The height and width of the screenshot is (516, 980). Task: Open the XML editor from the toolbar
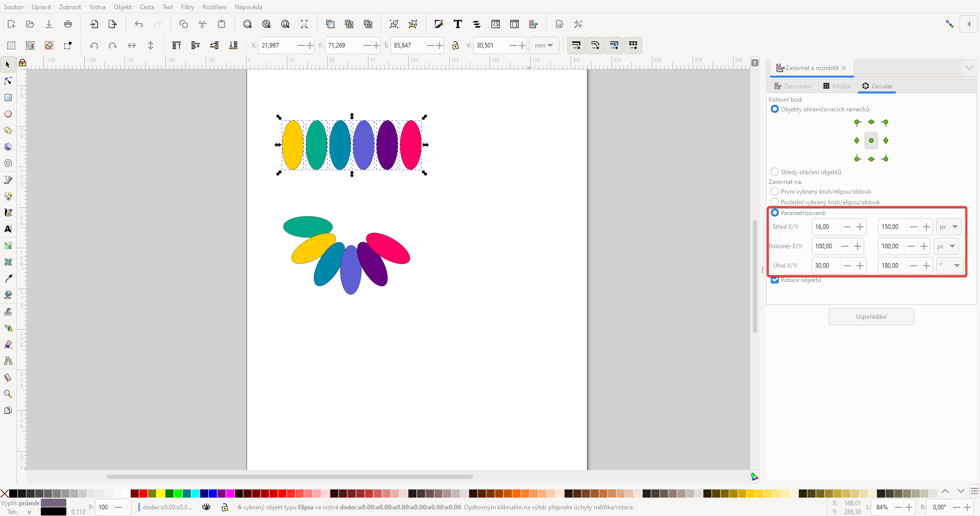(496, 24)
